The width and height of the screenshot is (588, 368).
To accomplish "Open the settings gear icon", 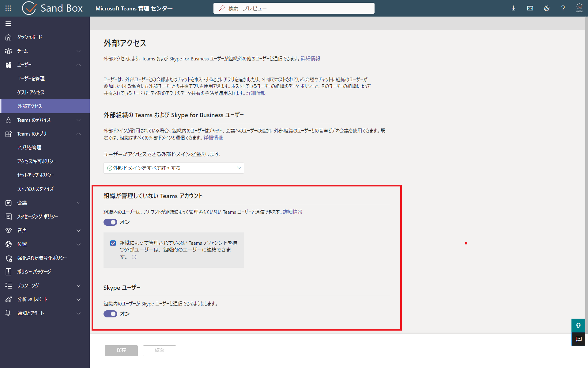I will pyautogui.click(x=547, y=8).
